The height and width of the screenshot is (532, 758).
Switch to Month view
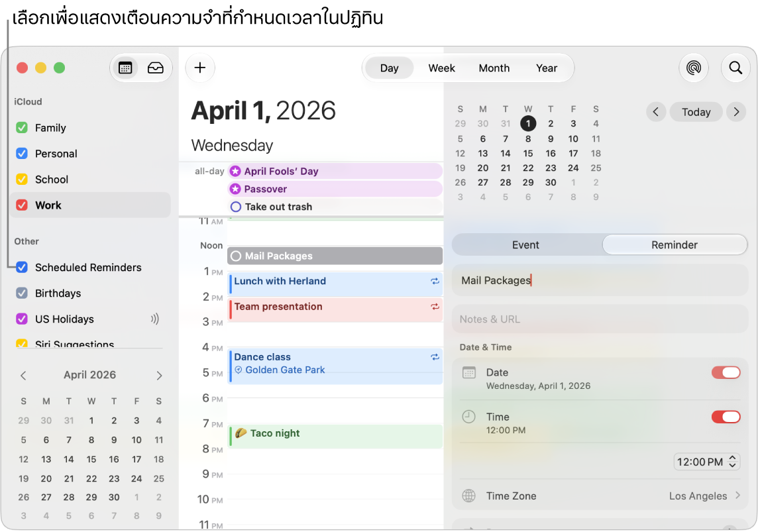click(494, 68)
